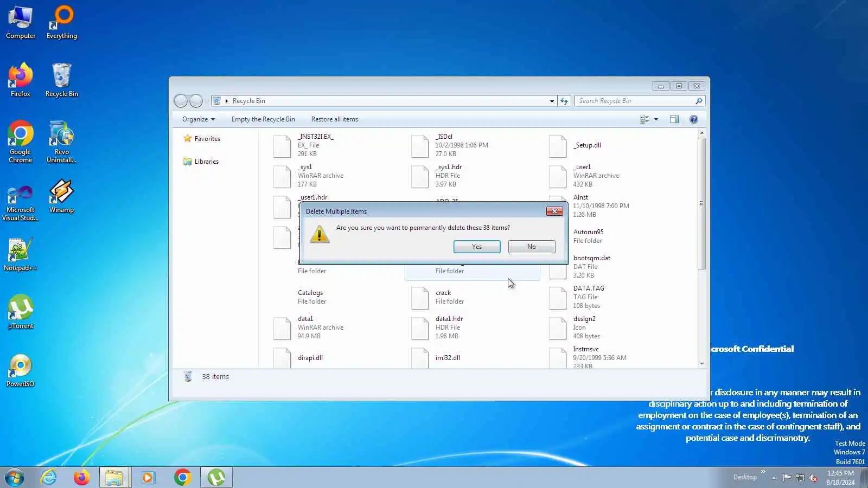This screenshot has width=868, height=488.
Task: Open the Recycle Bin desktop icon
Action: tap(62, 80)
